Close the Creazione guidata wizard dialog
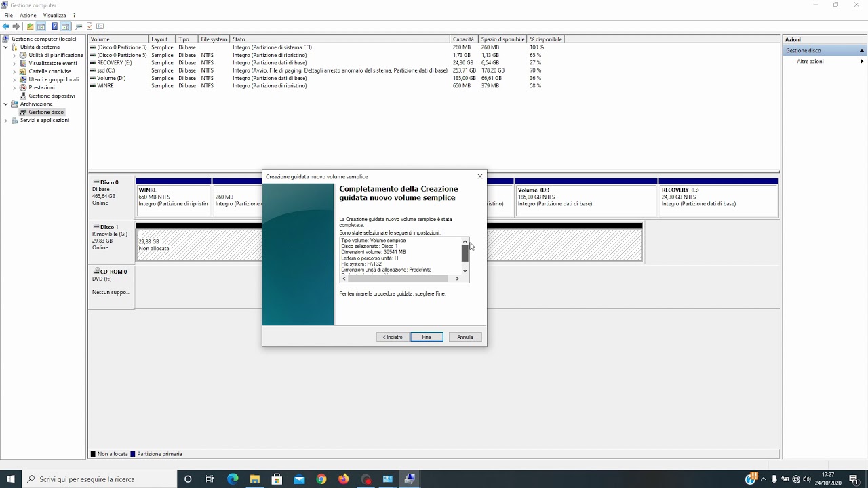The width and height of the screenshot is (868, 488). (480, 176)
